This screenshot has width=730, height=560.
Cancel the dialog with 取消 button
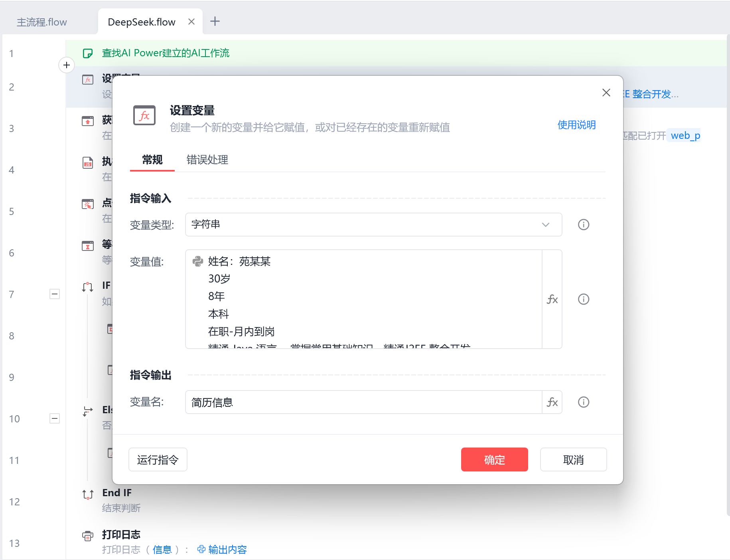coord(574,459)
